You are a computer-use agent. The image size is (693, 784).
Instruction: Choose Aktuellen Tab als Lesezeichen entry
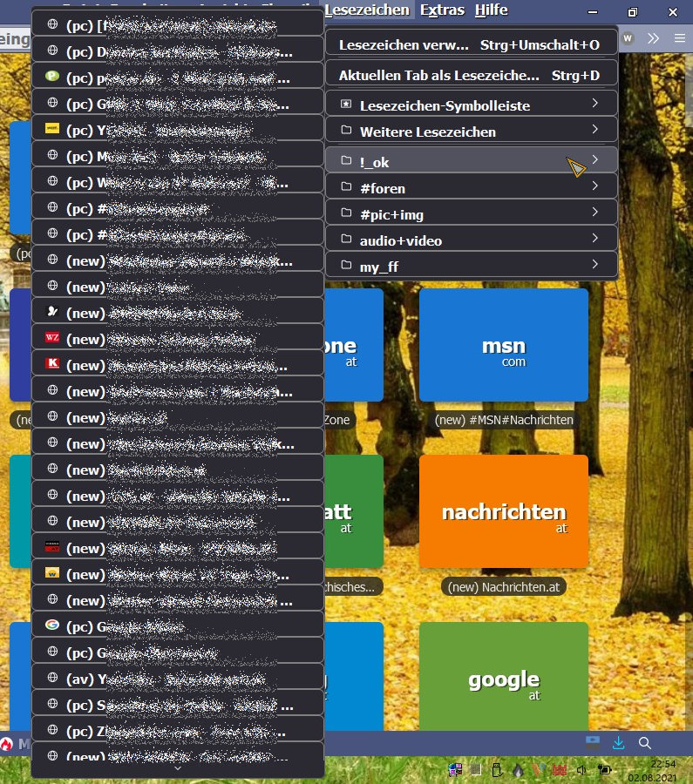click(x=471, y=75)
